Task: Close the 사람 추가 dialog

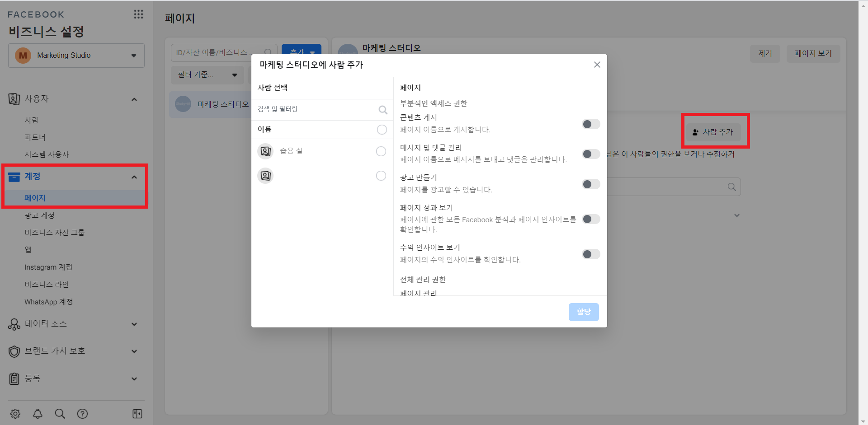Action: coord(597,65)
